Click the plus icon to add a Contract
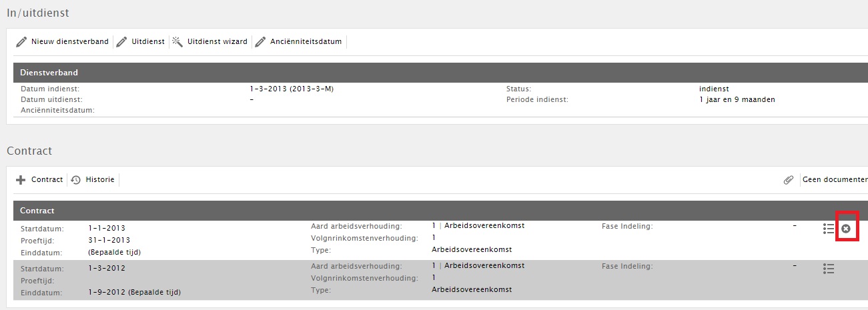The image size is (868, 310). [21, 180]
